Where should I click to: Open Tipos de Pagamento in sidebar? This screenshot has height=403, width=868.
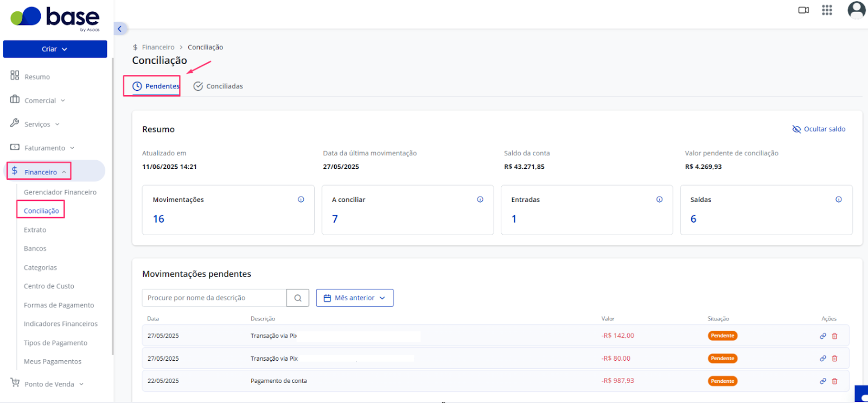[55, 343]
